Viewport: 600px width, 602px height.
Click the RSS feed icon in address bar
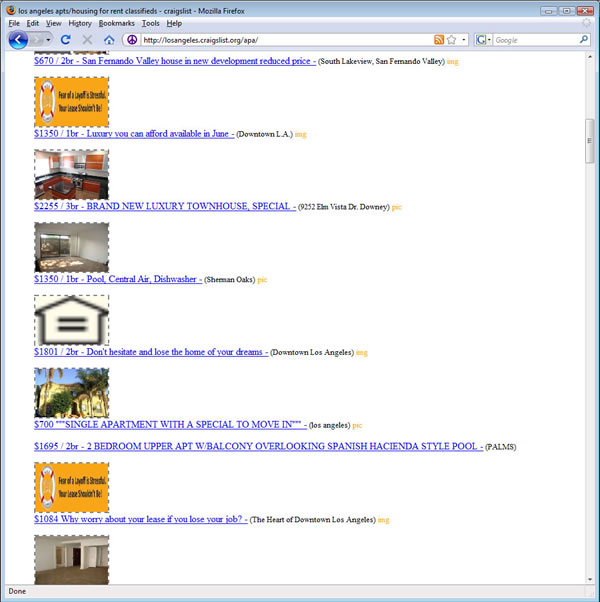(439, 40)
